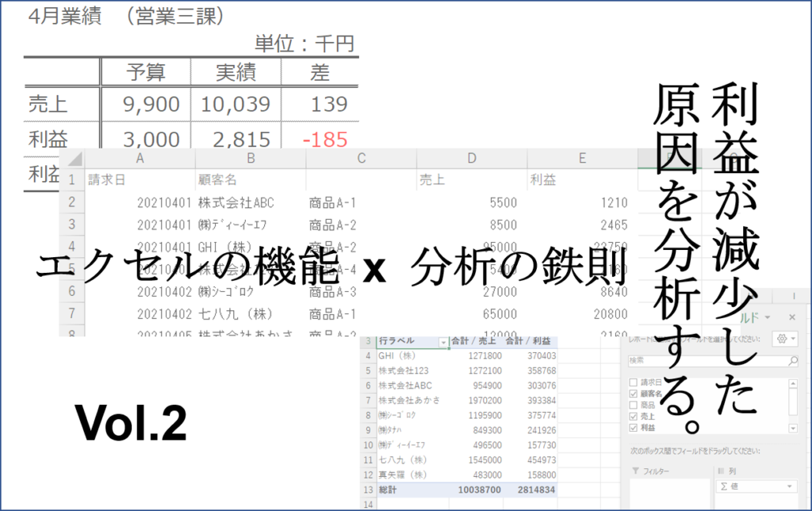Select column B header
This screenshot has height=511, width=812.
click(x=251, y=159)
